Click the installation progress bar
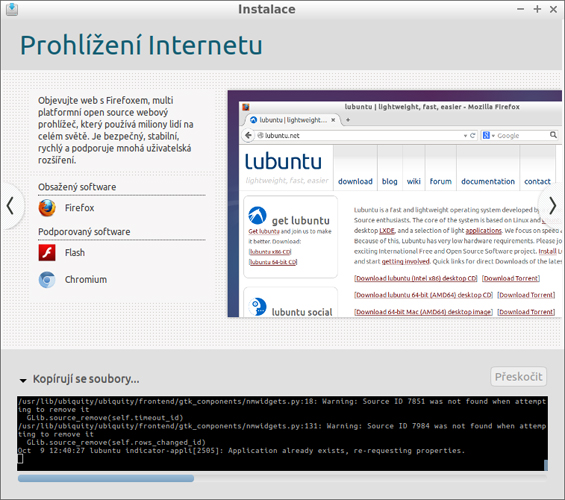565x500 pixels. [282, 478]
